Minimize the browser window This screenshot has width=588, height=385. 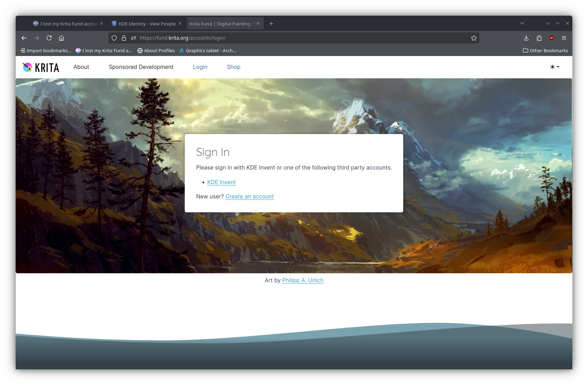548,23
